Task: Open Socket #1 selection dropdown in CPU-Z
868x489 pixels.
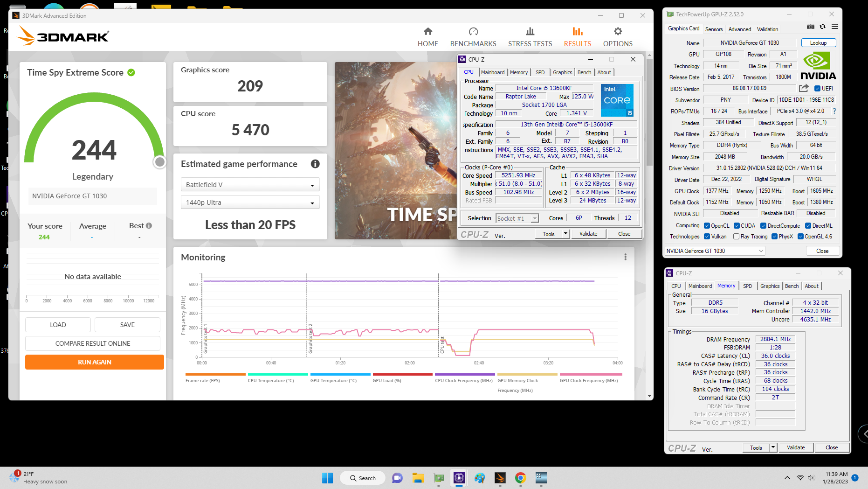Action: point(517,218)
